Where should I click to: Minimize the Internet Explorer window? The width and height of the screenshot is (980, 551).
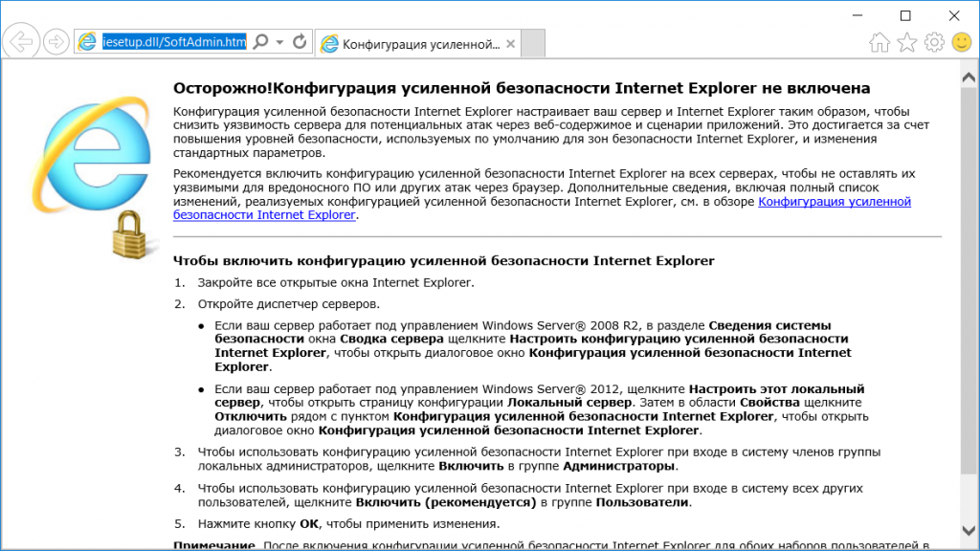pos(857,15)
